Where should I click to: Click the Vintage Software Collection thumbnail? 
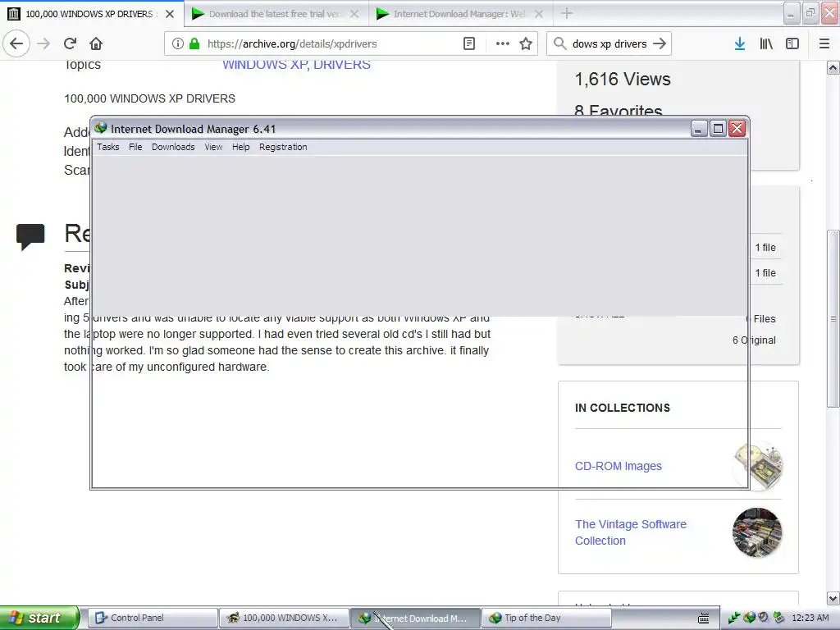[757, 532]
